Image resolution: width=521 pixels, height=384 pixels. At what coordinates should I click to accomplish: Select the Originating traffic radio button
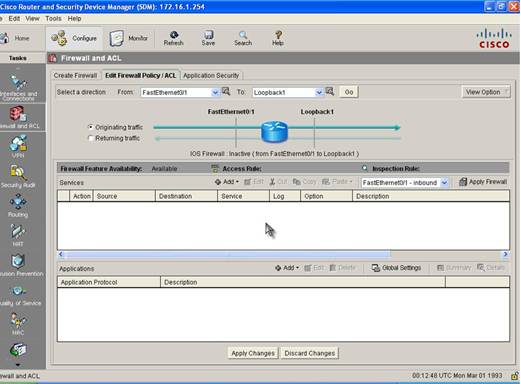90,127
